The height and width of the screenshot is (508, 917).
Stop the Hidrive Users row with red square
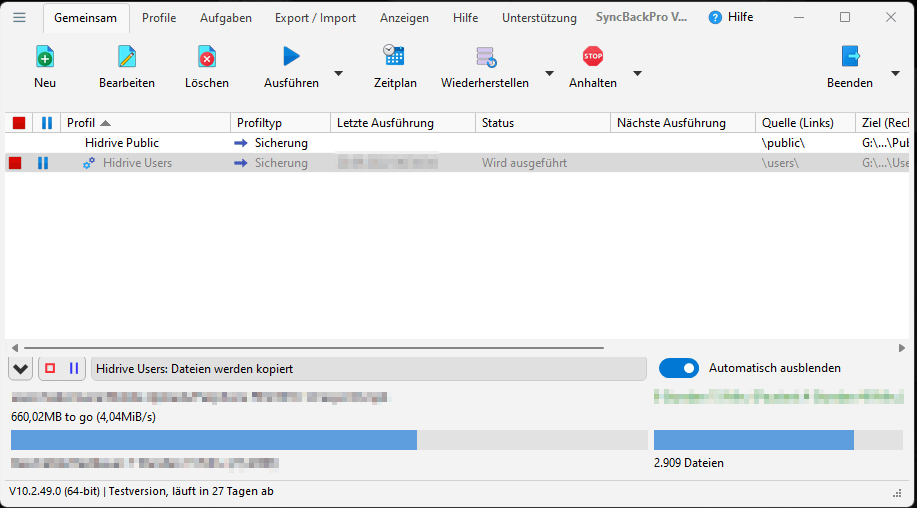pos(15,163)
